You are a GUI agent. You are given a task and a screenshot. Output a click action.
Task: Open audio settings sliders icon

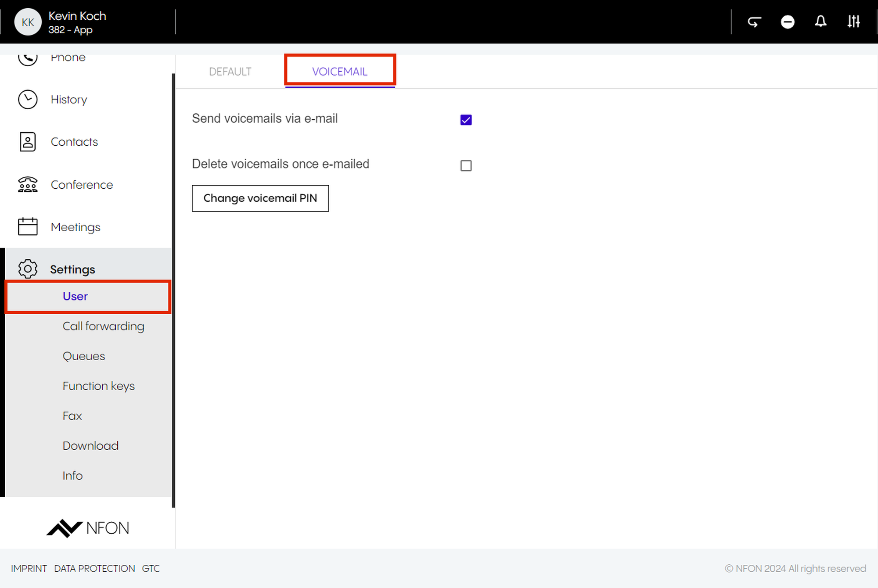853,22
